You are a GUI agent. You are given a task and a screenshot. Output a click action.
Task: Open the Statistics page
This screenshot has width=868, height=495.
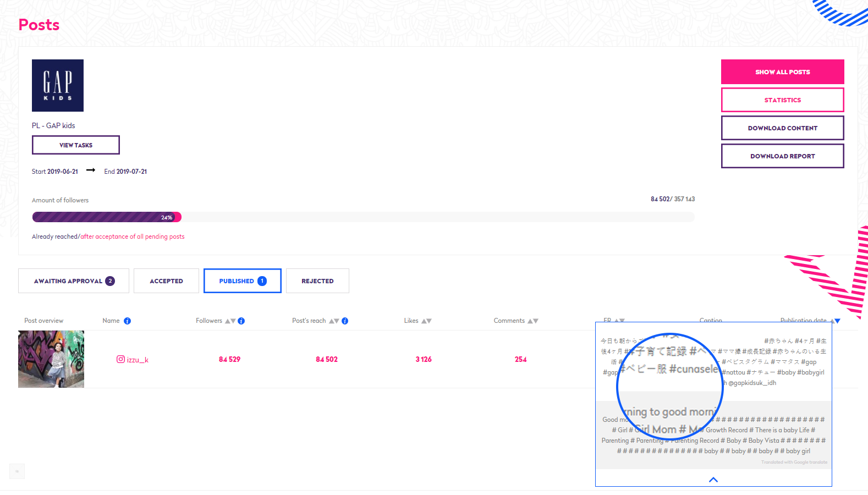[782, 100]
